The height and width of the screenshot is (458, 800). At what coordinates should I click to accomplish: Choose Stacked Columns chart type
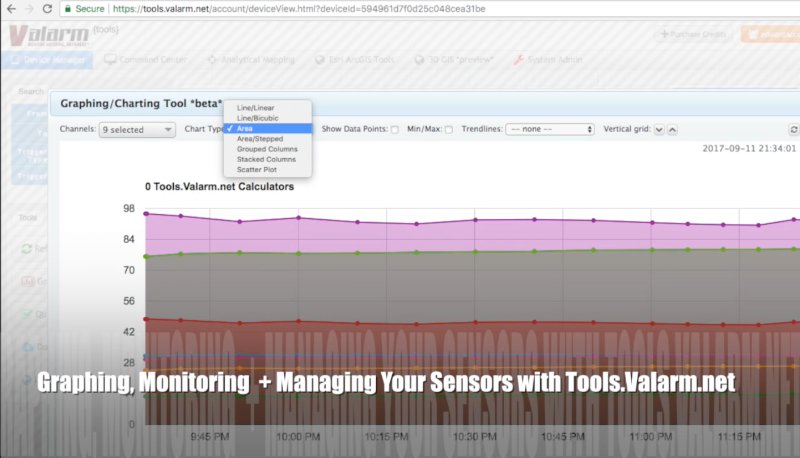(268, 159)
